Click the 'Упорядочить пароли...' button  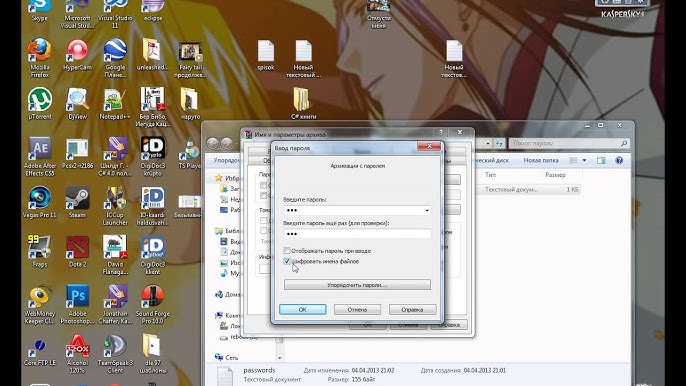(x=357, y=285)
